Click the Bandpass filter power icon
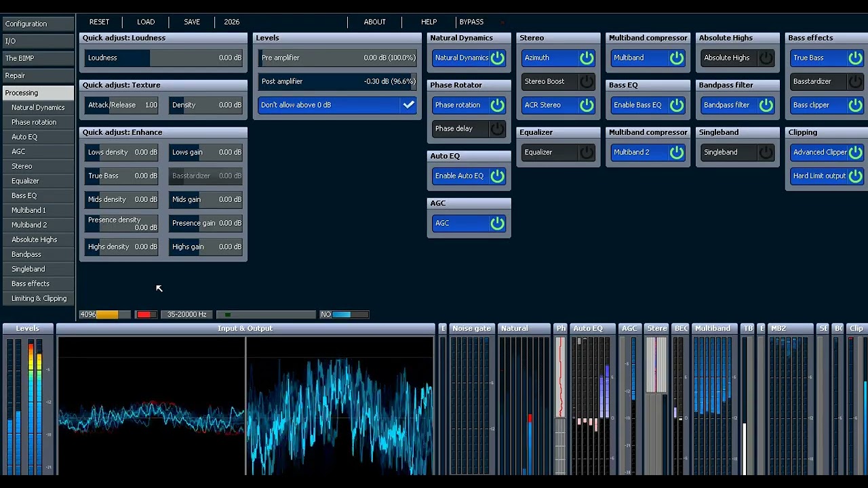The height and width of the screenshot is (488, 868). 766,105
